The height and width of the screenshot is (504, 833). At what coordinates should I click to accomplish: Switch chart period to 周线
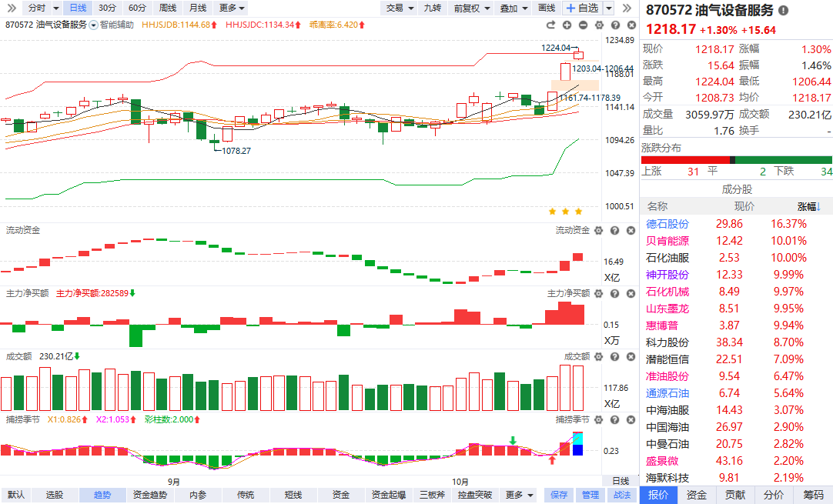tap(167, 8)
